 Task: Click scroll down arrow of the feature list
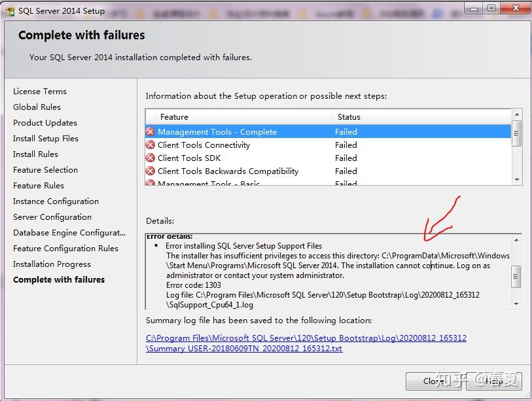coord(517,180)
